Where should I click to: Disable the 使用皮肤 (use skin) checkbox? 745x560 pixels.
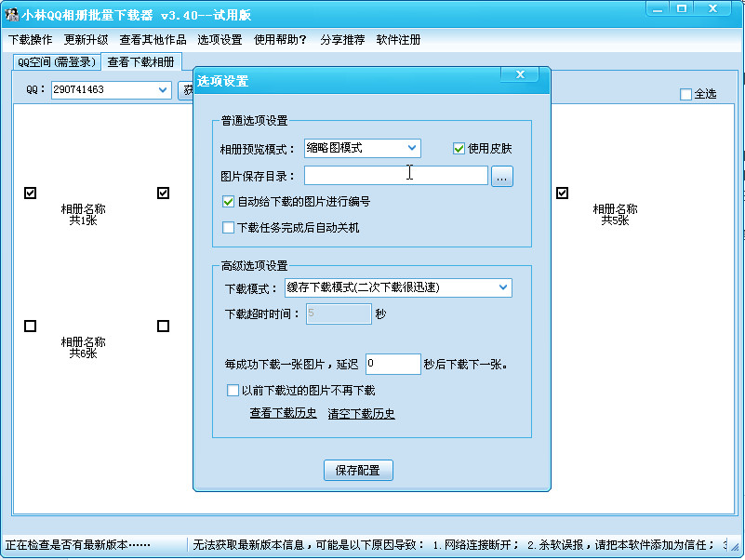coord(459,147)
